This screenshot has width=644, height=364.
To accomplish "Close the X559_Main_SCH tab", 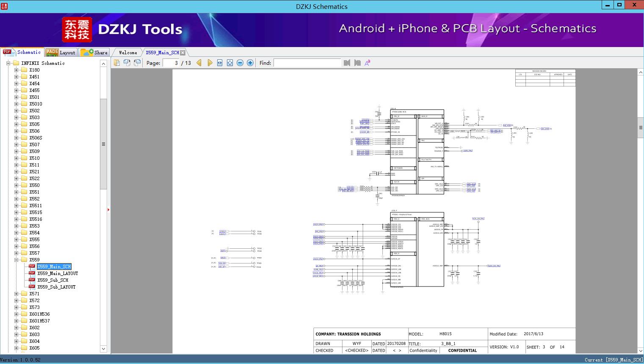I will click(x=183, y=53).
